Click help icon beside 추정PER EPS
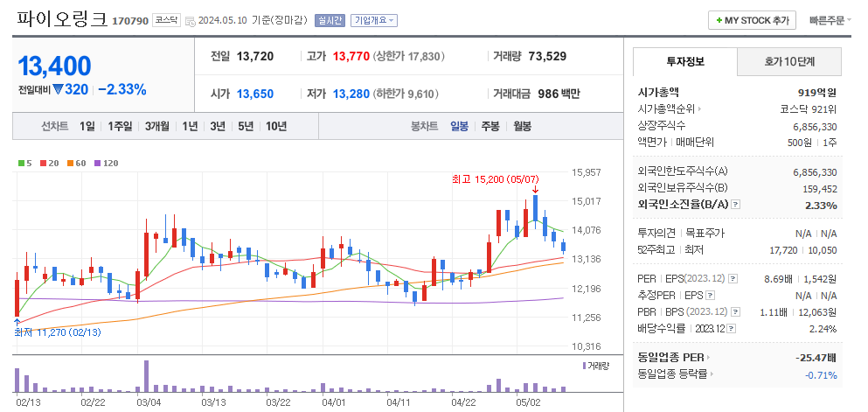The image size is (868, 412). (711, 295)
